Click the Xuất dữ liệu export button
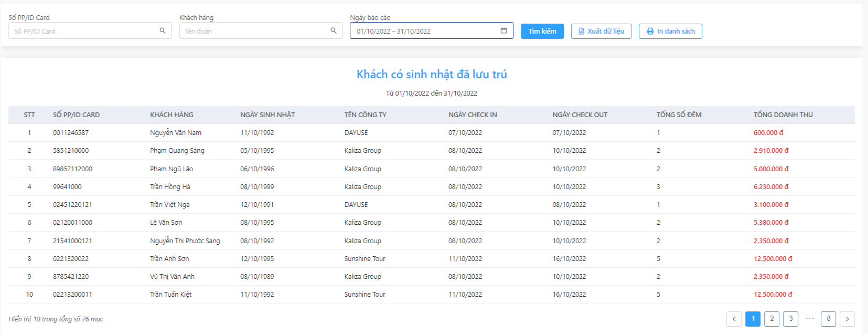This screenshot has width=868, height=334. 601,31
